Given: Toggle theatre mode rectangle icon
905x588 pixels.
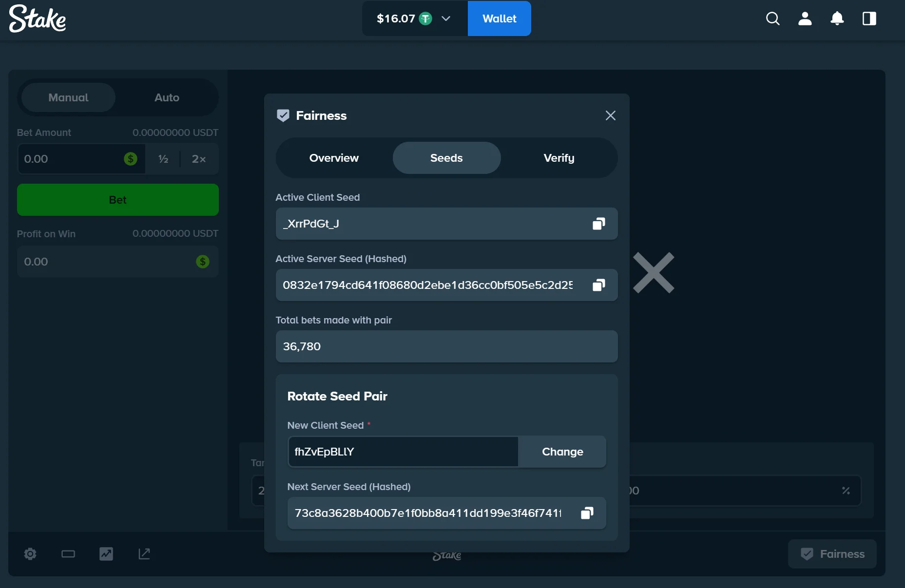Looking at the screenshot, I should (x=68, y=554).
